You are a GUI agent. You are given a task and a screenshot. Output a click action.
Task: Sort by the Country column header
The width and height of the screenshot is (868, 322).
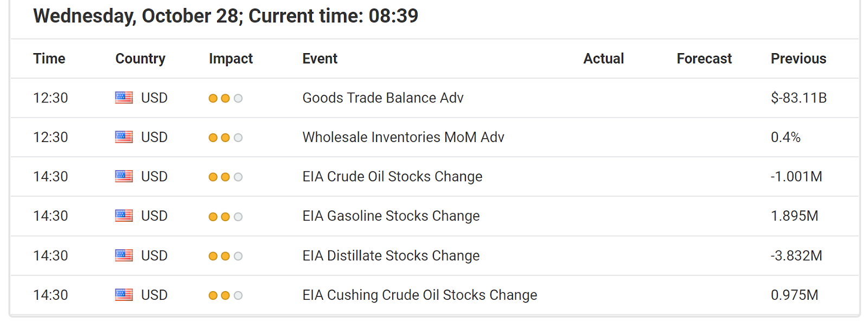[x=141, y=59]
